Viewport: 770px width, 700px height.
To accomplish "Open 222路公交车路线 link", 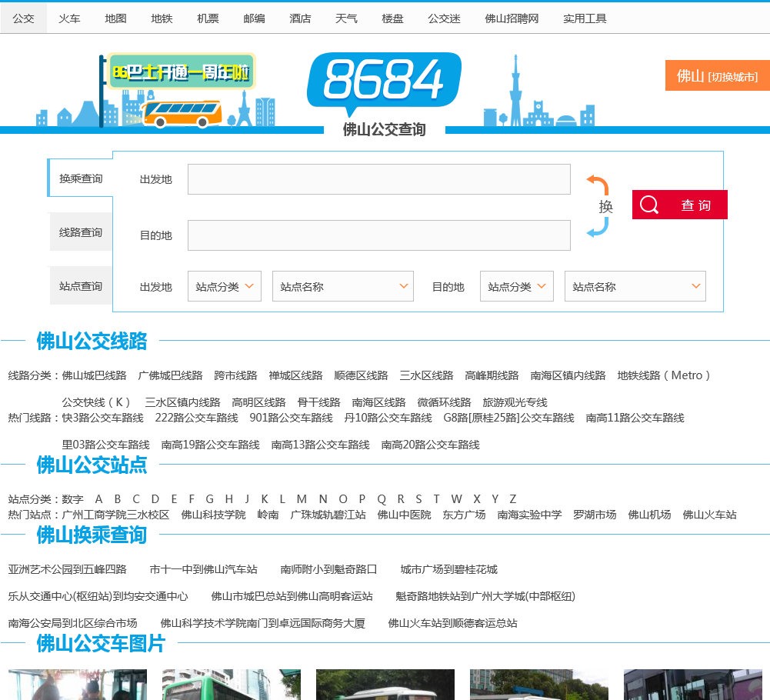I will (196, 418).
